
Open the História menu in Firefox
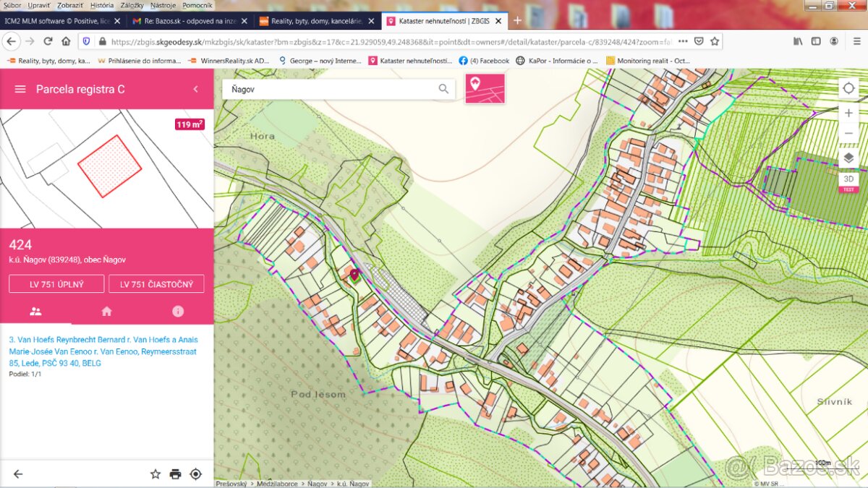(x=102, y=5)
